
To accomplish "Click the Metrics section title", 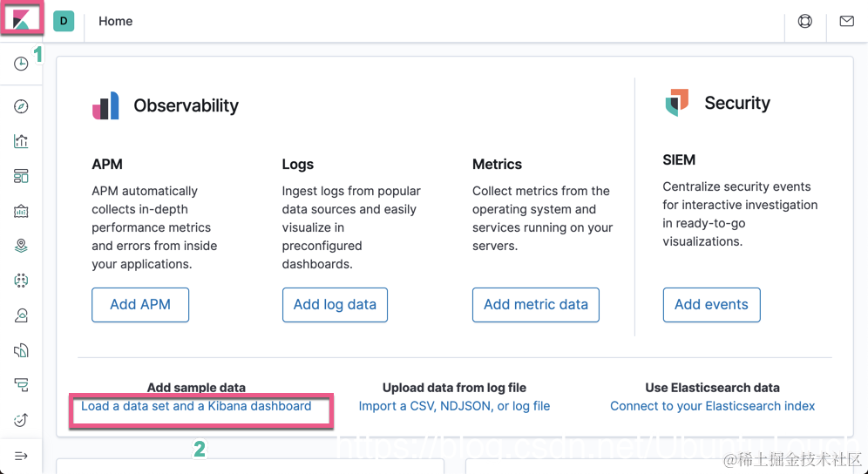I will pyautogui.click(x=497, y=164).
